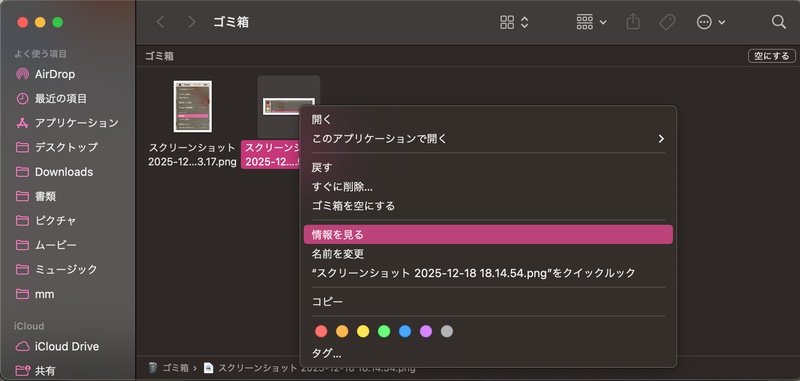The width and height of the screenshot is (800, 381).
Task: Go forward with the right arrow
Action: coord(191,22)
